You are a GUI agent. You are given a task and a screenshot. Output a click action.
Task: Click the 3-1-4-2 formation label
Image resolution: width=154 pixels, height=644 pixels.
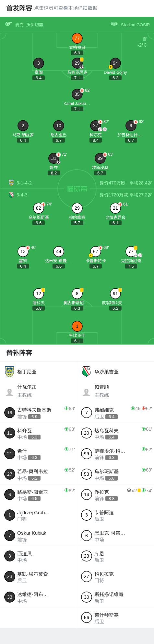[24, 183]
